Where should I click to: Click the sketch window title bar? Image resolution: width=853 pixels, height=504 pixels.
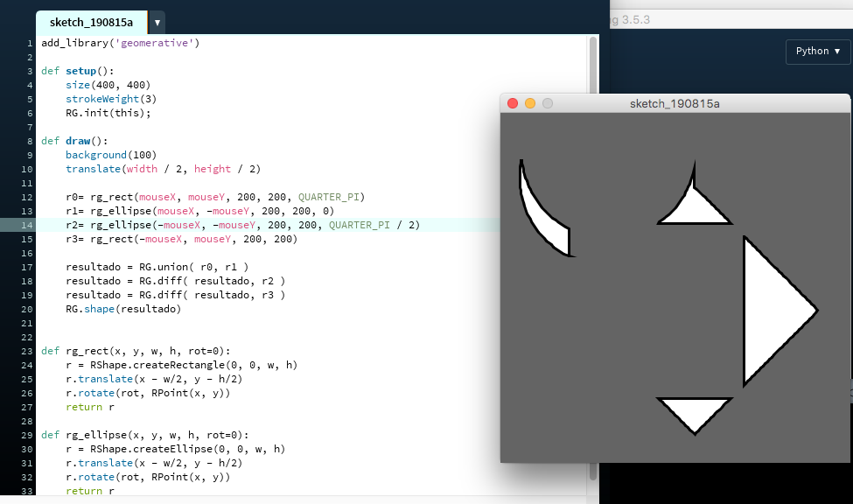point(674,103)
